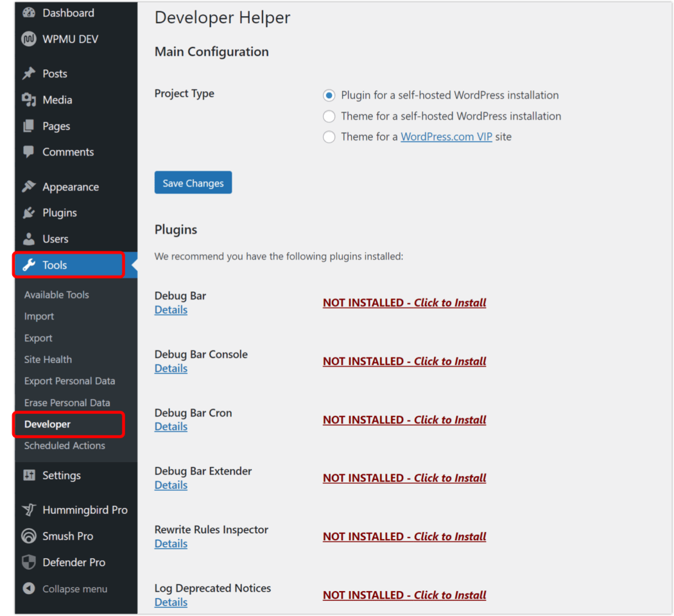The height and width of the screenshot is (616, 674).
Task: Click the Save Changes button
Action: click(x=193, y=182)
